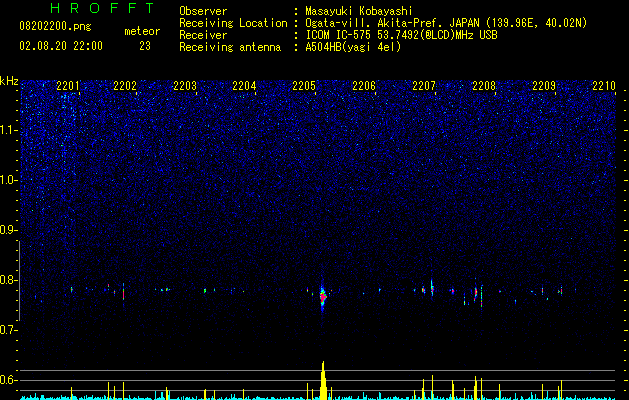The height and width of the screenshot is (400, 629).
Task: Click the tallest yellow power peak after 2205
Action: [323, 380]
